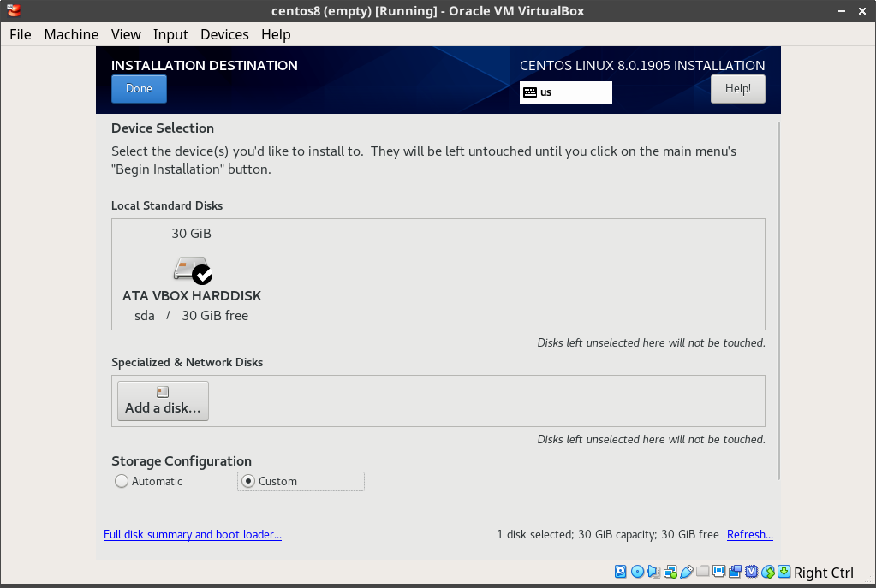Open the File menu
The width and height of the screenshot is (876, 588).
pos(20,34)
